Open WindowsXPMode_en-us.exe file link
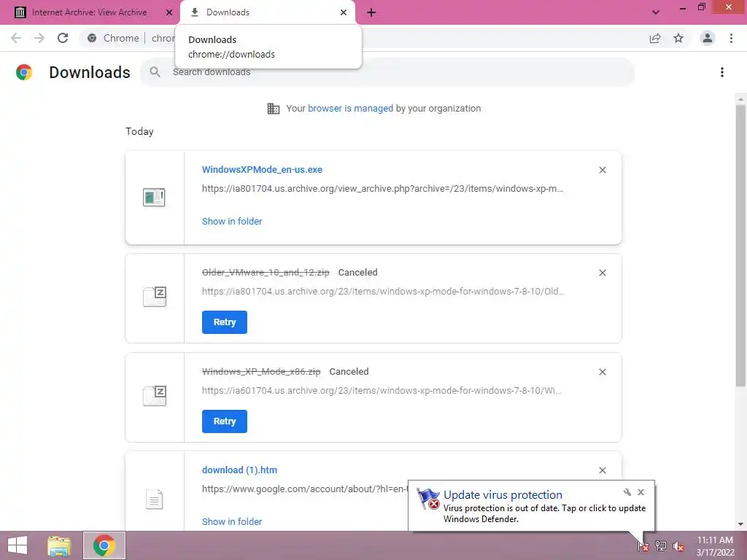747x560 pixels. pyautogui.click(x=262, y=169)
